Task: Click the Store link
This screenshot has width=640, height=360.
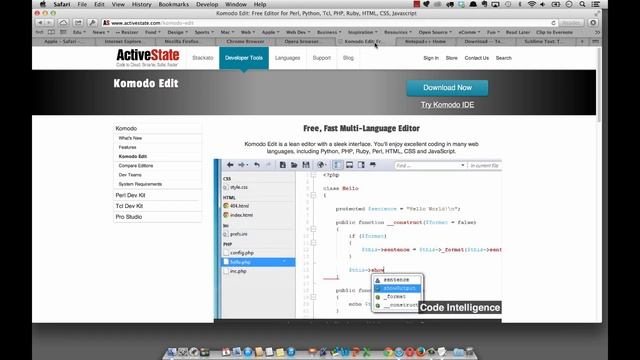Action: pos(451,58)
